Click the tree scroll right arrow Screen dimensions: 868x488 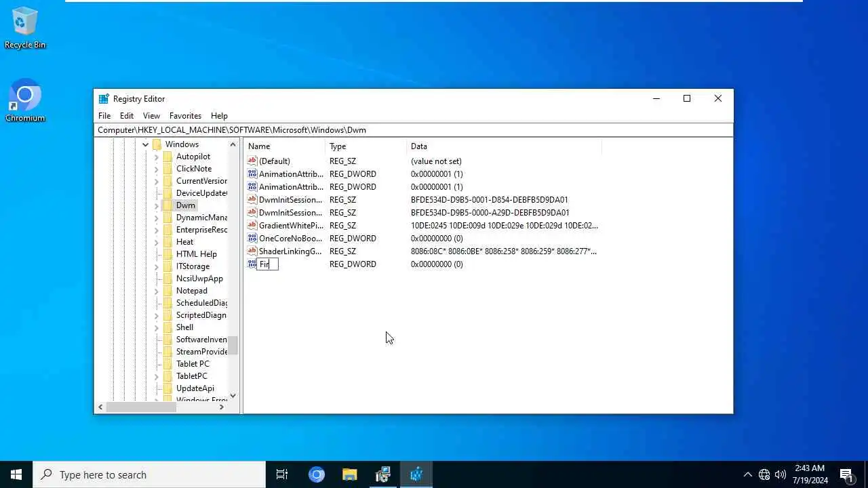click(x=222, y=407)
